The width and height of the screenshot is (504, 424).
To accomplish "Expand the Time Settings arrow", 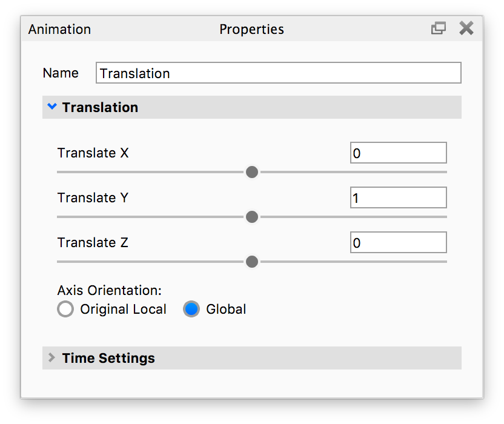I will pos(52,358).
